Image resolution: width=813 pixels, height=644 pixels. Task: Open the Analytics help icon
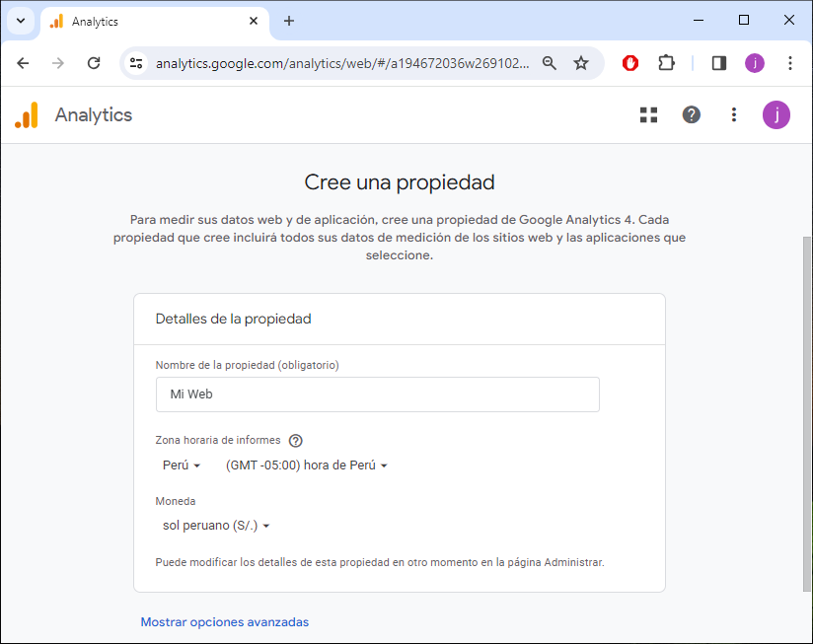(692, 115)
